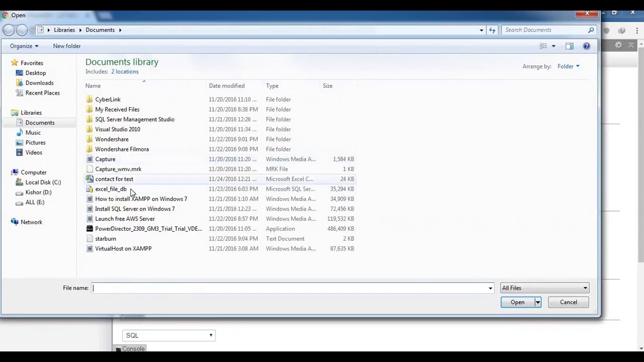Click the Help question mark icon

click(586, 46)
